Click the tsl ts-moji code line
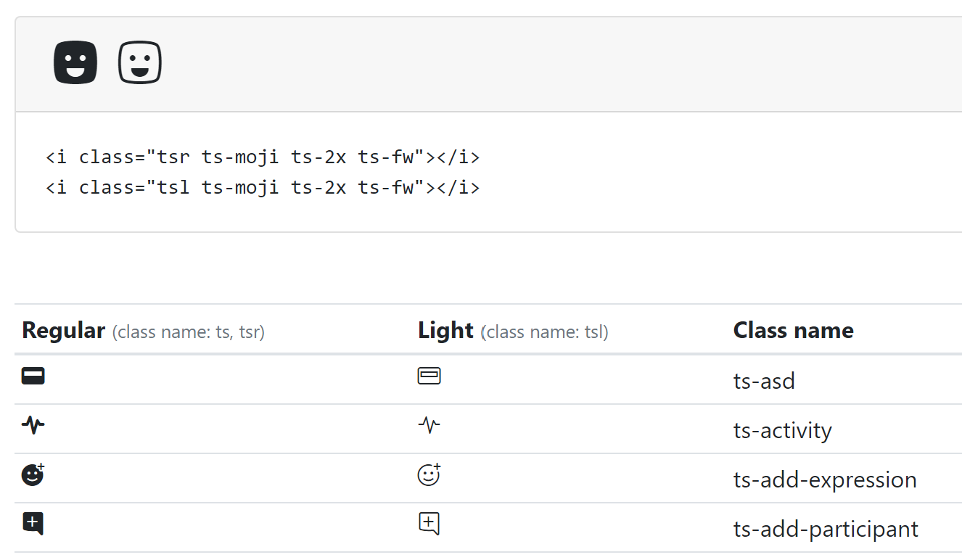This screenshot has height=560, width=962. (263, 188)
